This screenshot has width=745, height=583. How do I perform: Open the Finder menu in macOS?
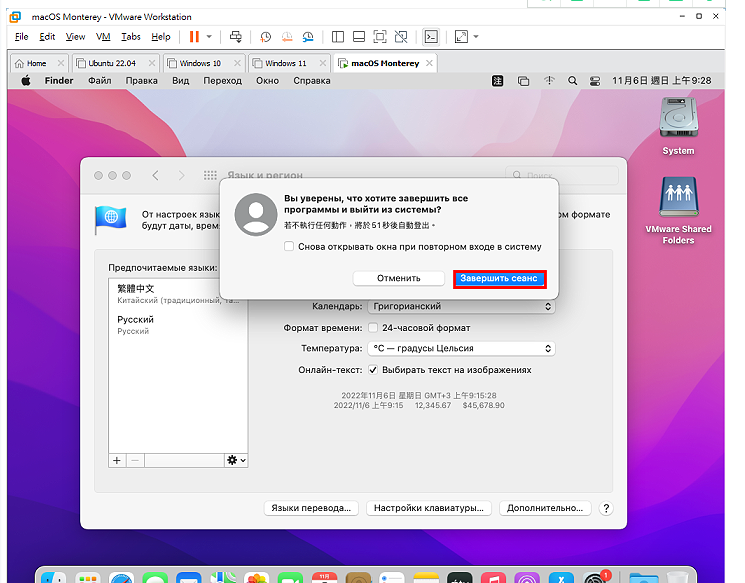59,81
